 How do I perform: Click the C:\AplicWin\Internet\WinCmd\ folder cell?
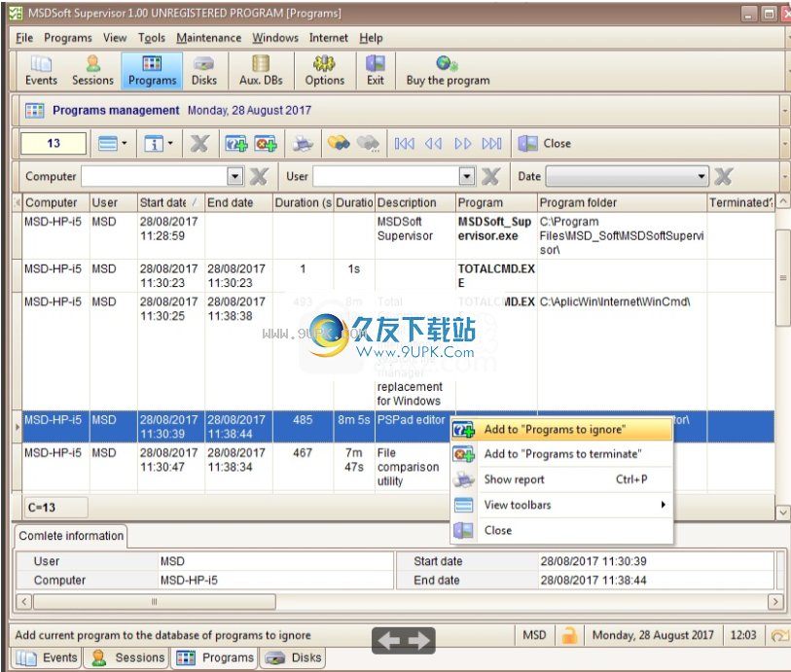tap(622, 351)
